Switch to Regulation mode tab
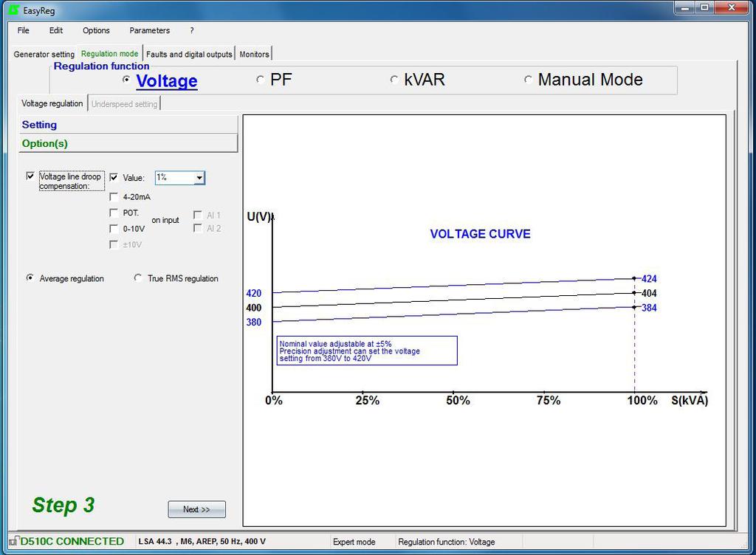 (x=110, y=54)
